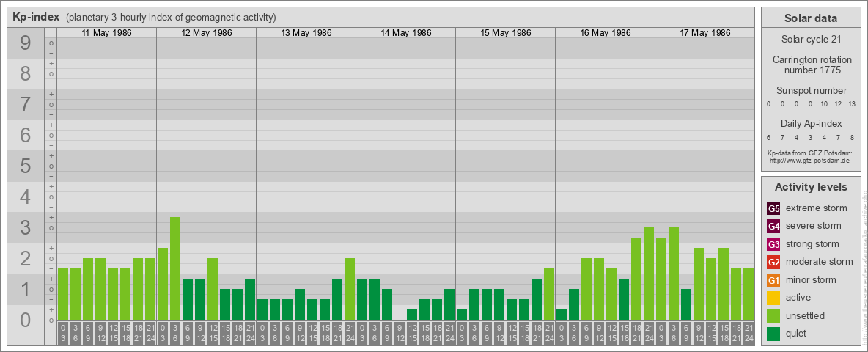
Task: Click the 'Sunspot number' label
Action: click(x=810, y=90)
